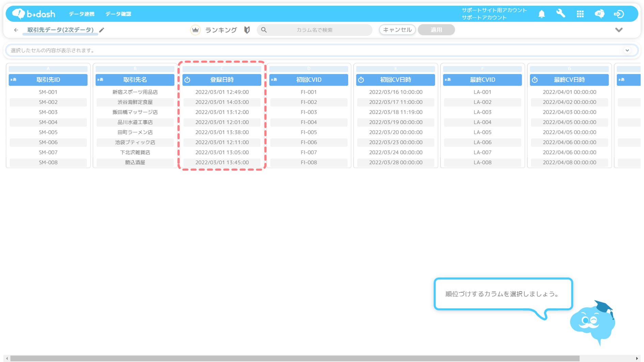Click cell 2022/03/18 11:19:00
The image size is (644, 362).
tap(396, 112)
